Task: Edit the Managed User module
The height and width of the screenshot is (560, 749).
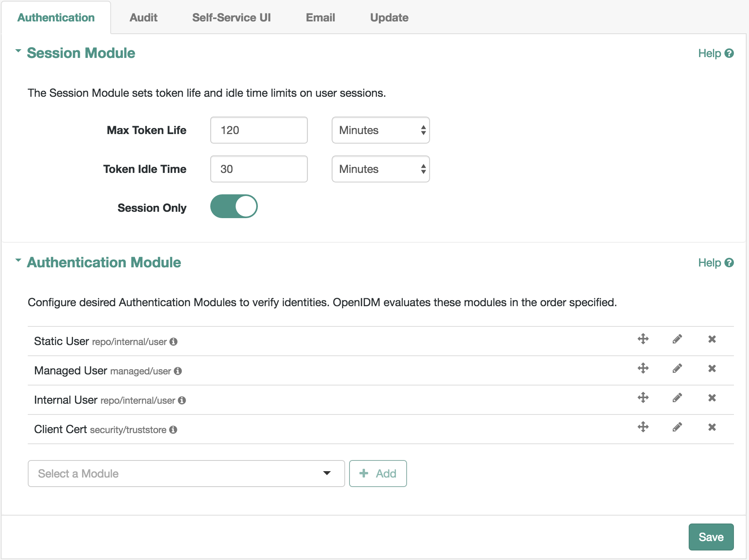Action: point(677,368)
